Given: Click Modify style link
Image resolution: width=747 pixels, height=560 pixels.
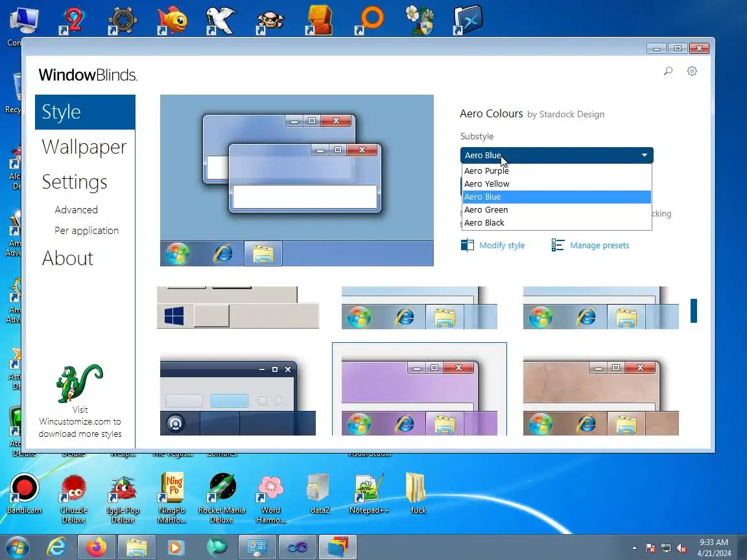Looking at the screenshot, I should pos(502,245).
